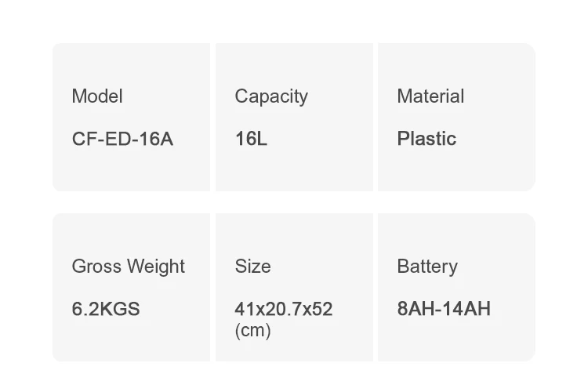Open the Battery specification card
Viewport: 588px width, 392px height.
click(x=456, y=341)
